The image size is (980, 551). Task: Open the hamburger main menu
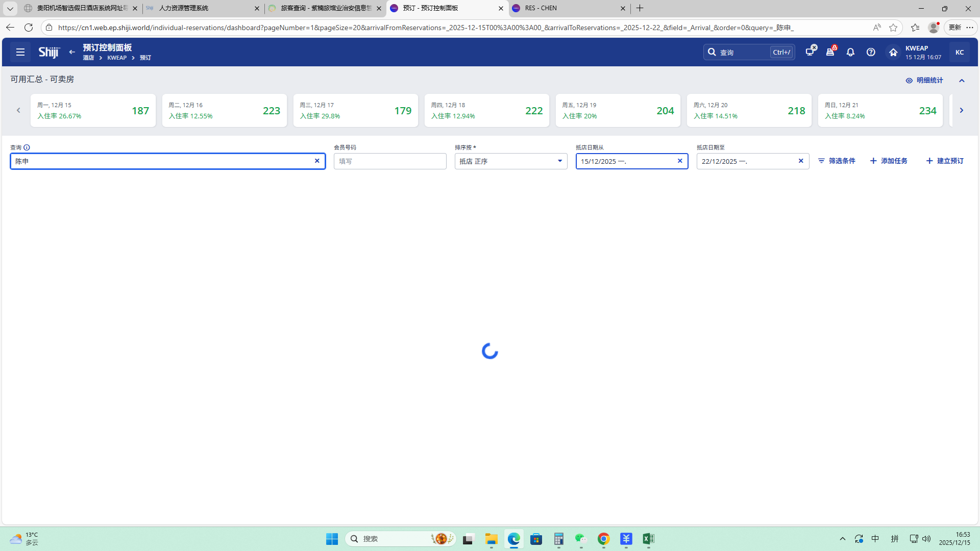pos(20,52)
